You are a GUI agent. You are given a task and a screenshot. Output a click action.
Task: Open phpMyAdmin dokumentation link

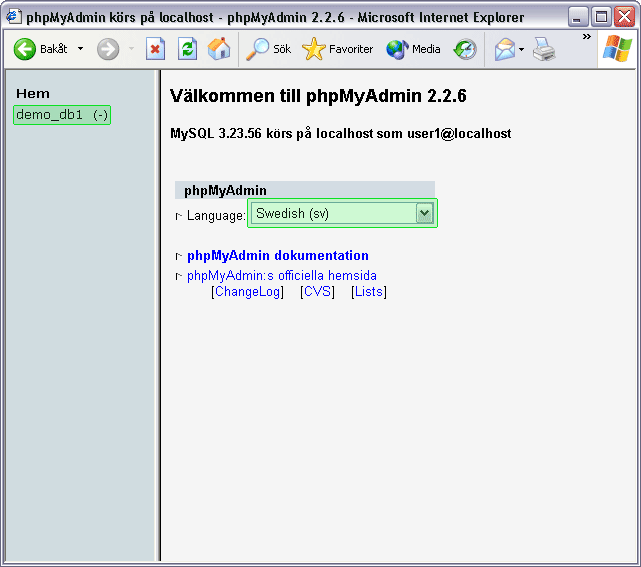point(277,256)
